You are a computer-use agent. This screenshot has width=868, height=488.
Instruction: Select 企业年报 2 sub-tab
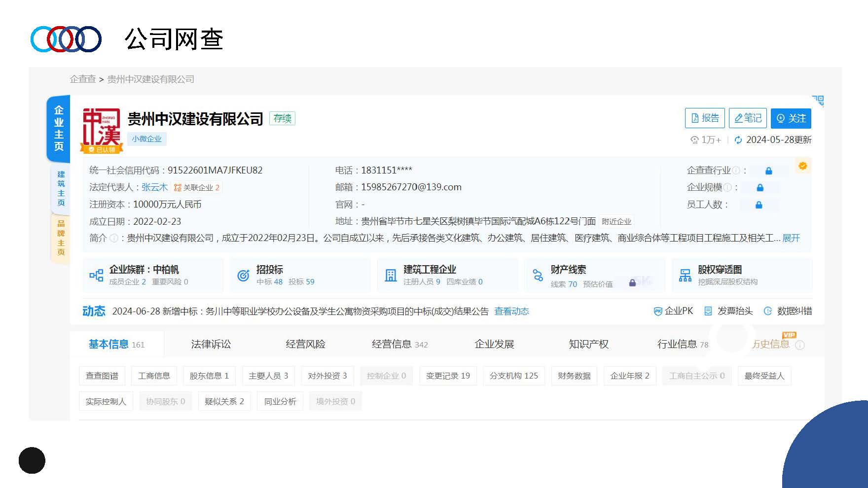pos(630,376)
